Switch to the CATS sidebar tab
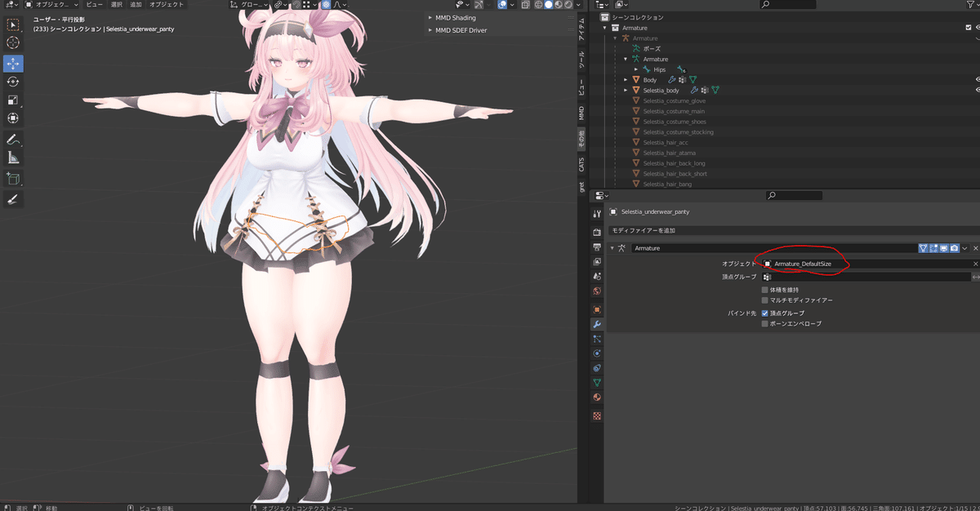Viewport: 980px width, 511px height. 581,165
